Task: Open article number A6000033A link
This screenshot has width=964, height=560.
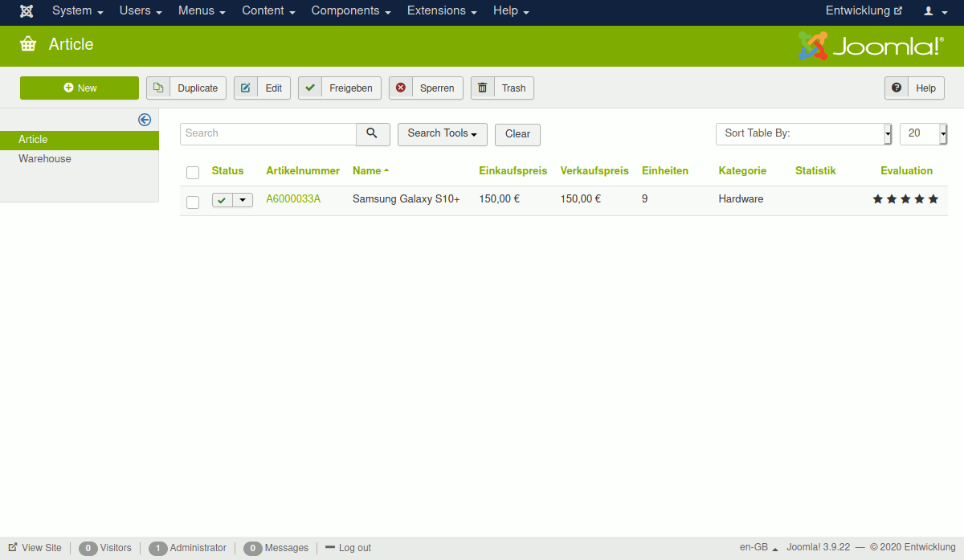Action: tap(293, 199)
